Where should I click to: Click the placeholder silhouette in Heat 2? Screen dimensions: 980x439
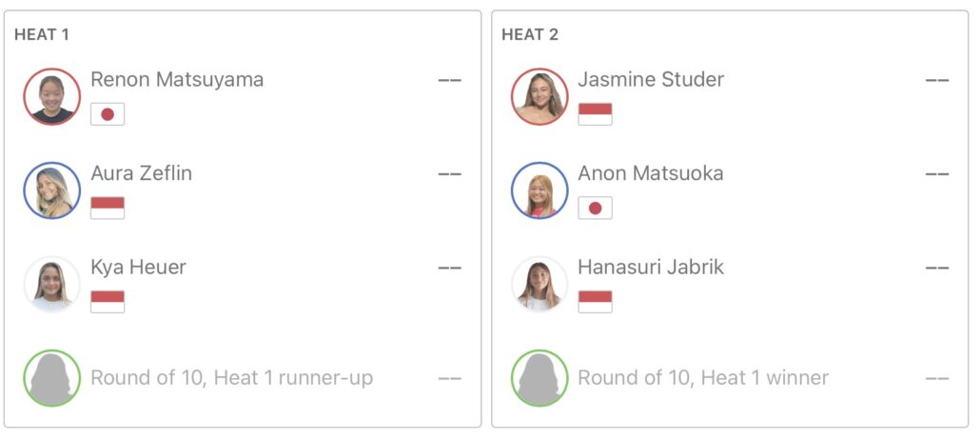point(539,378)
